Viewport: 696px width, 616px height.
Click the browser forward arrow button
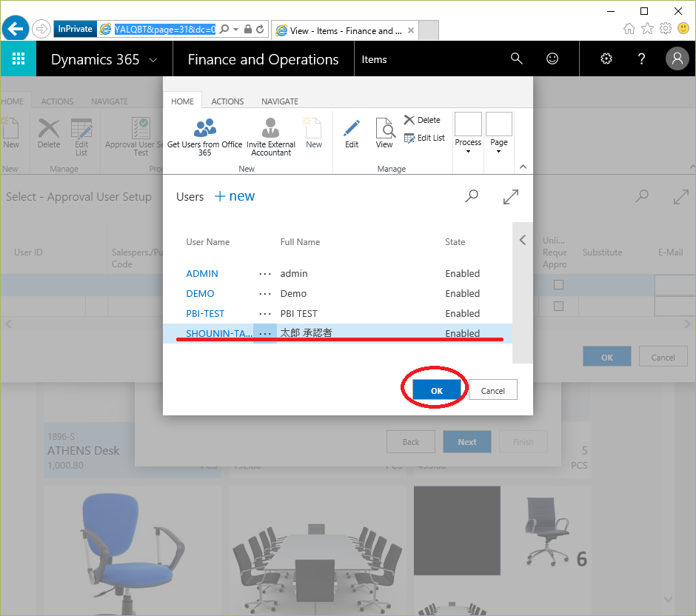41,30
